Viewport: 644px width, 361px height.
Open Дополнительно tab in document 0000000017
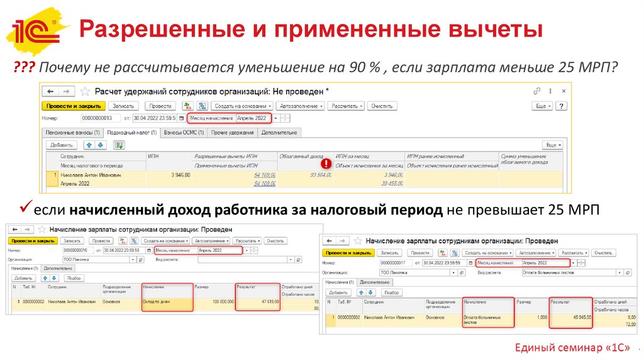coord(375,282)
